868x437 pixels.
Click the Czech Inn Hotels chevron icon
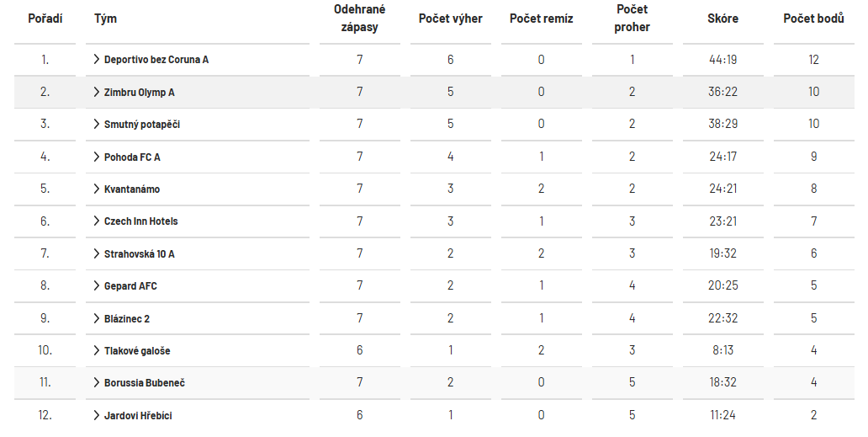(97, 221)
